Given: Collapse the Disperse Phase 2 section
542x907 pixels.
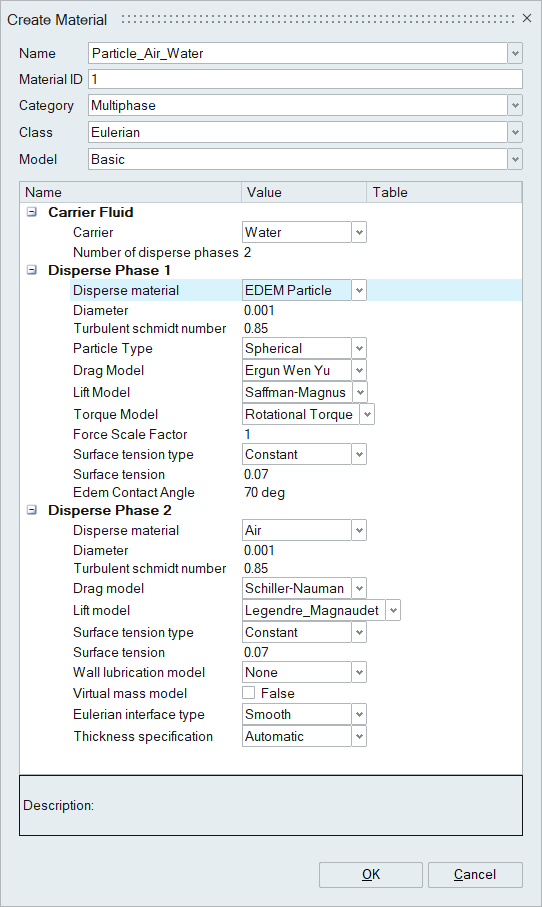Looking at the screenshot, I should click(x=32, y=510).
